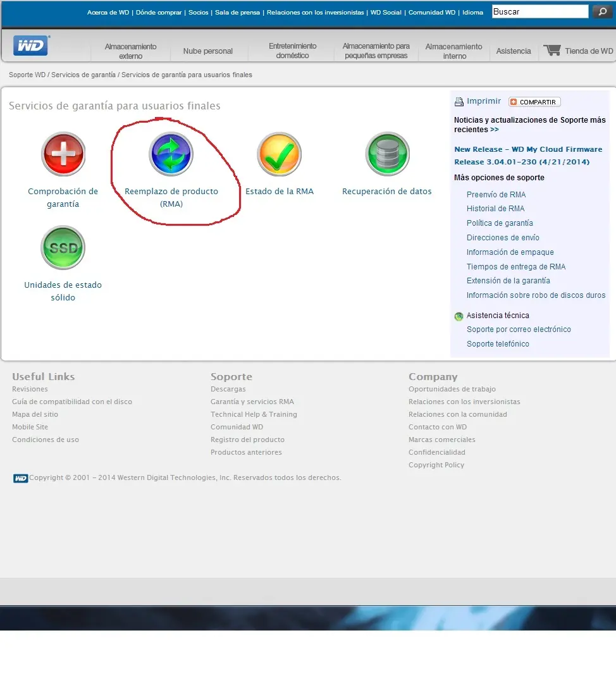Open Almacenamiento interno menu

(x=454, y=51)
